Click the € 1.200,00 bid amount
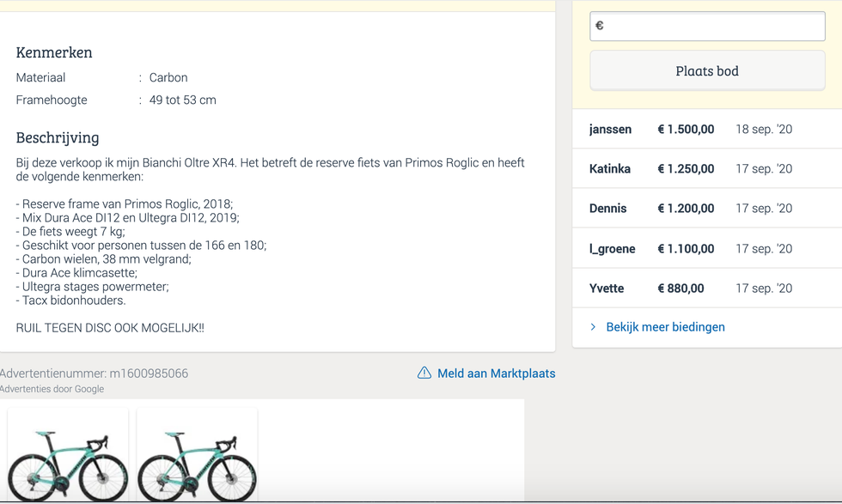The image size is (842, 504). tap(686, 209)
